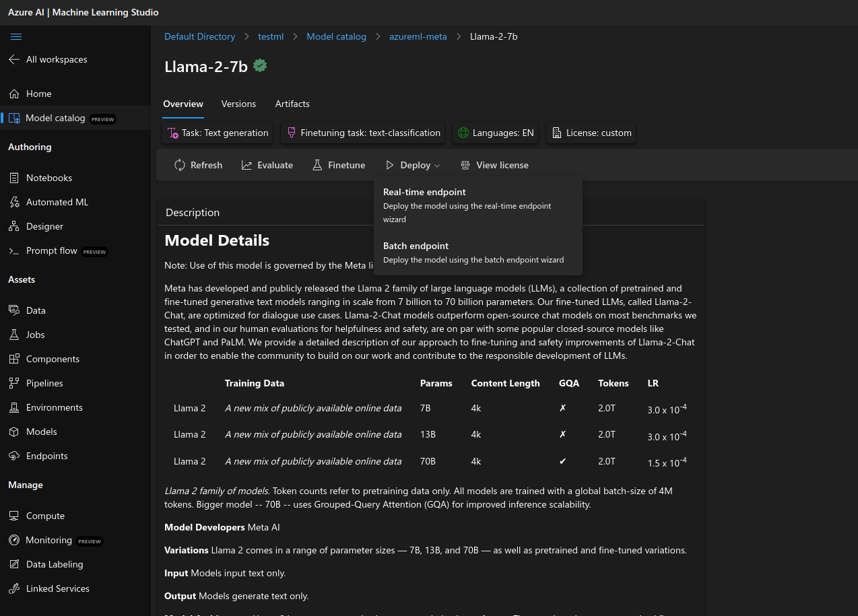The image size is (858, 616).
Task: Open Notebooks via its sidebar icon
Action: [14, 178]
